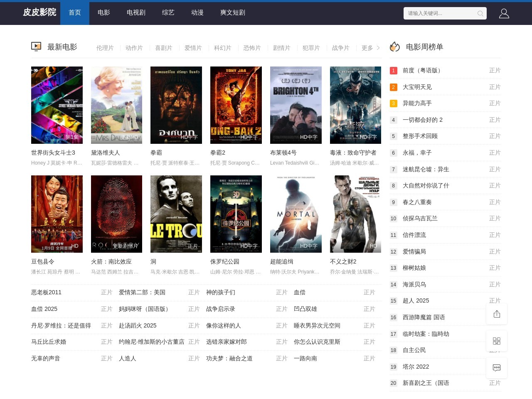Click the QR code icon on floating sidebar
This screenshot has width=532, height=399.
tap(497, 341)
